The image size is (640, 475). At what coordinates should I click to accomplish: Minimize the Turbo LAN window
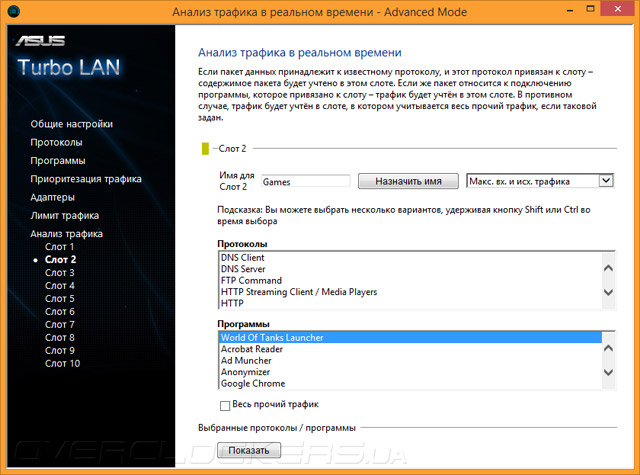(x=570, y=10)
